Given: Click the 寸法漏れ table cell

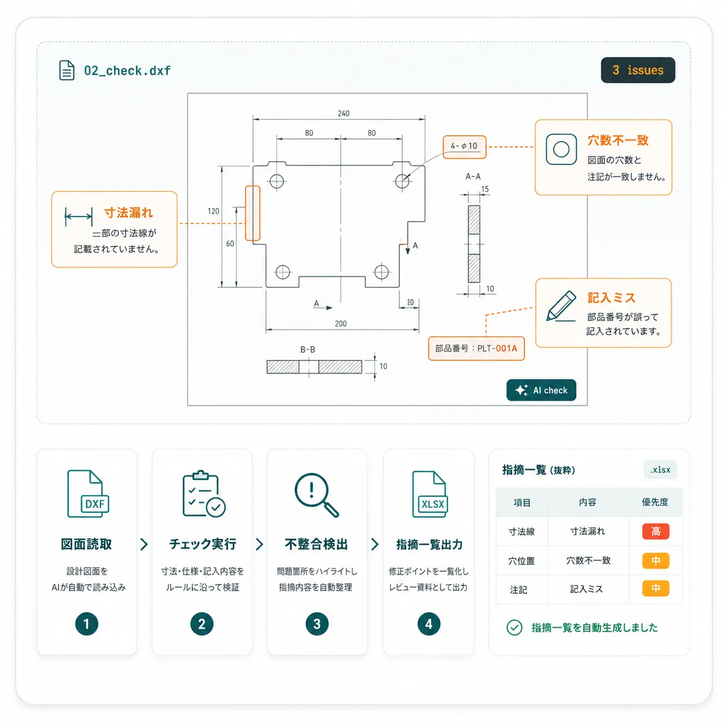Looking at the screenshot, I should [588, 531].
